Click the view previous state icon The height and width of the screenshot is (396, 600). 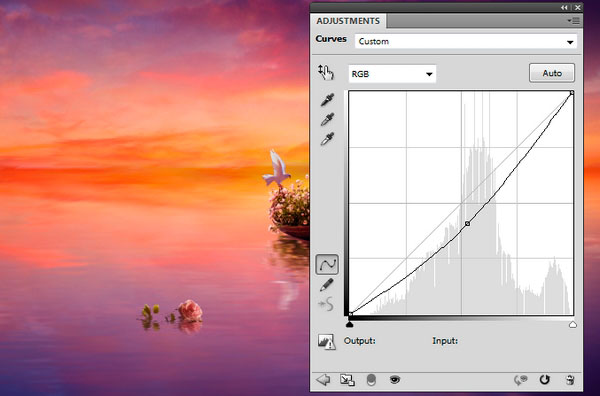point(520,380)
